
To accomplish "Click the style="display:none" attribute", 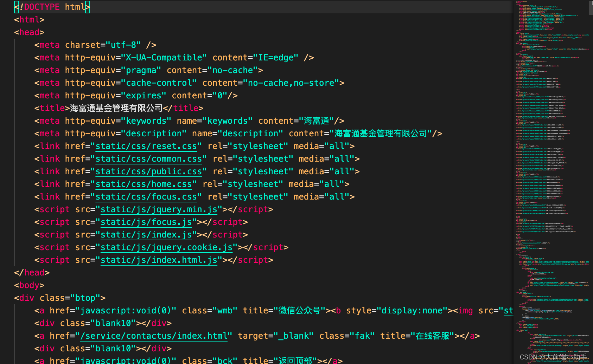I will pyautogui.click(x=397, y=311).
